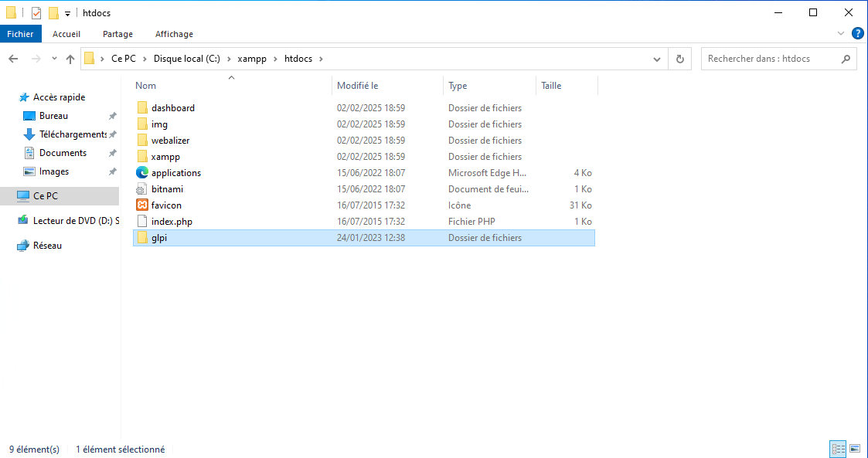Click the orange XAMPP favicon icon
Viewport: 868px width, 458px height.
click(142, 205)
